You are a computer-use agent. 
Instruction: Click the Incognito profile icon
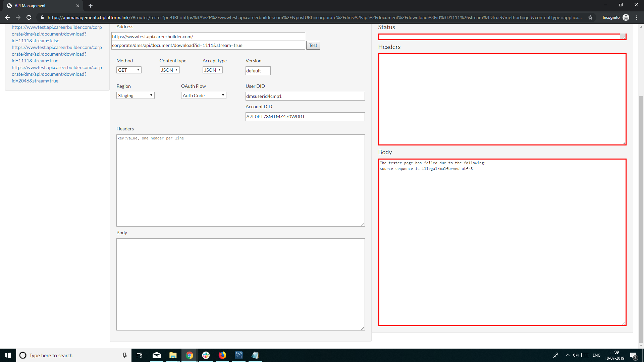[x=626, y=17]
